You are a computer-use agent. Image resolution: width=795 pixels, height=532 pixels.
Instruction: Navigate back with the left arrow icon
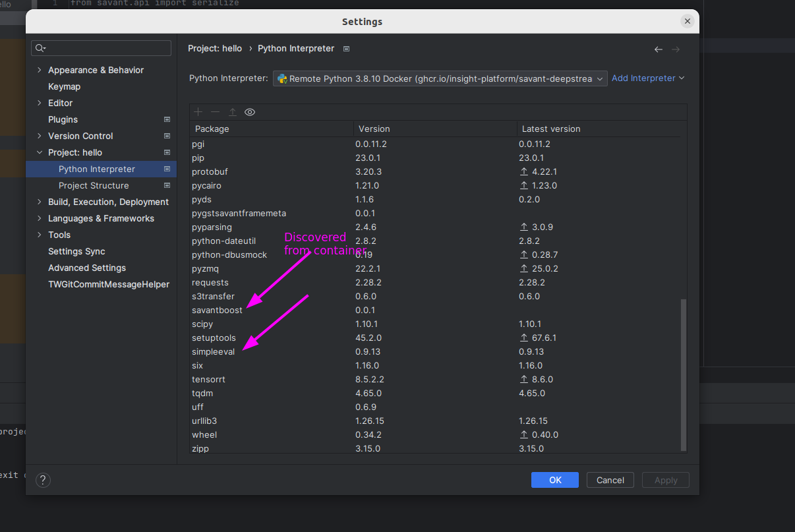pyautogui.click(x=658, y=49)
